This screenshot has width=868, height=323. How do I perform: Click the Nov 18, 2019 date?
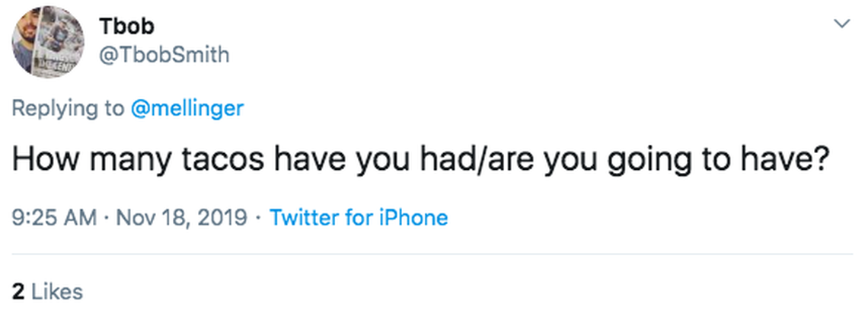pyautogui.click(x=180, y=218)
